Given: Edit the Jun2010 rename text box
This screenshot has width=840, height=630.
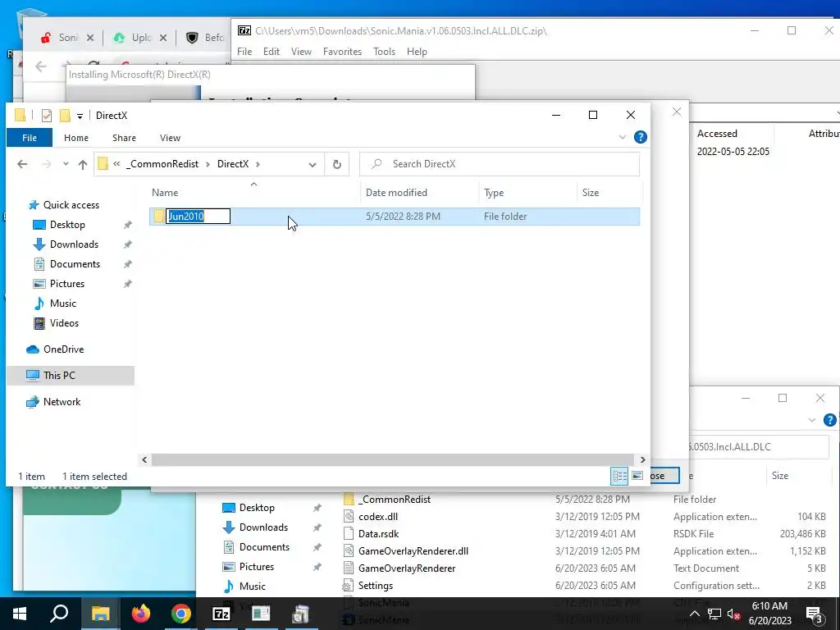Looking at the screenshot, I should (x=199, y=216).
